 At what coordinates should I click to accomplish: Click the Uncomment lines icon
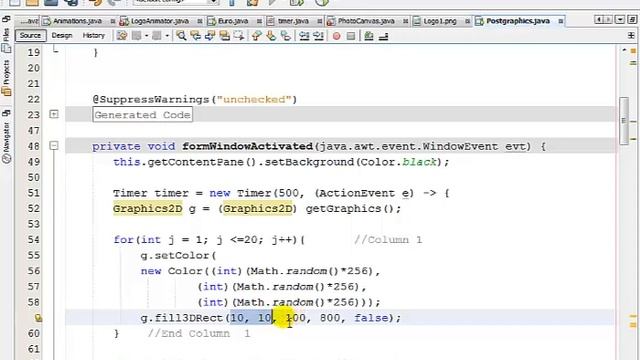click(x=383, y=36)
